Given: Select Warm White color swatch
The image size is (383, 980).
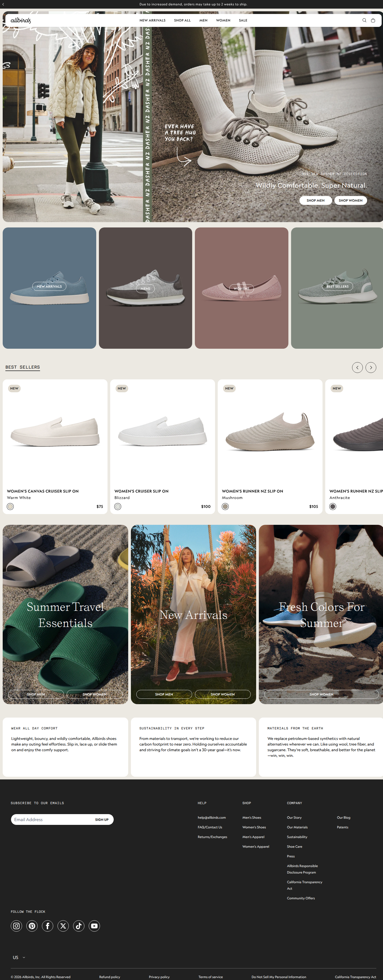Looking at the screenshot, I should point(10,506).
